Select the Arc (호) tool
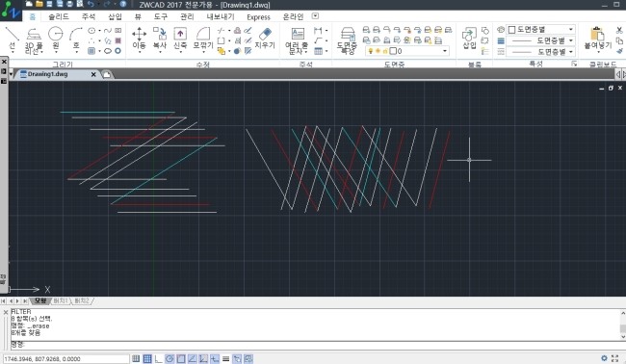This screenshot has width=626, height=364. (x=76, y=39)
